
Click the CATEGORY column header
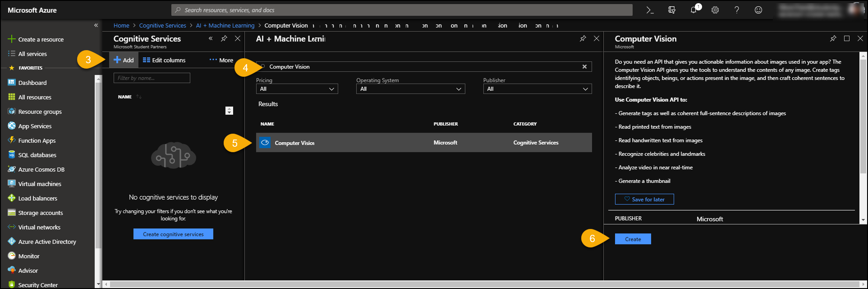pos(525,124)
